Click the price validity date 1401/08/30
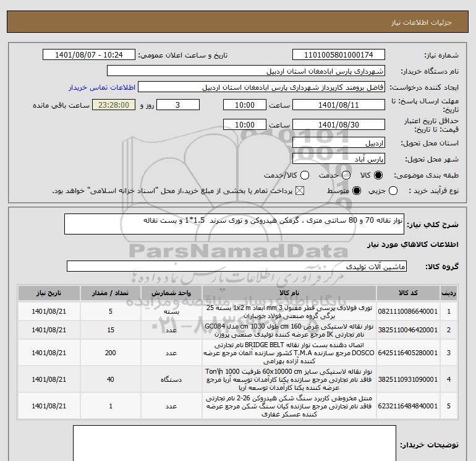The width and height of the screenshot is (476, 461). pos(339,124)
